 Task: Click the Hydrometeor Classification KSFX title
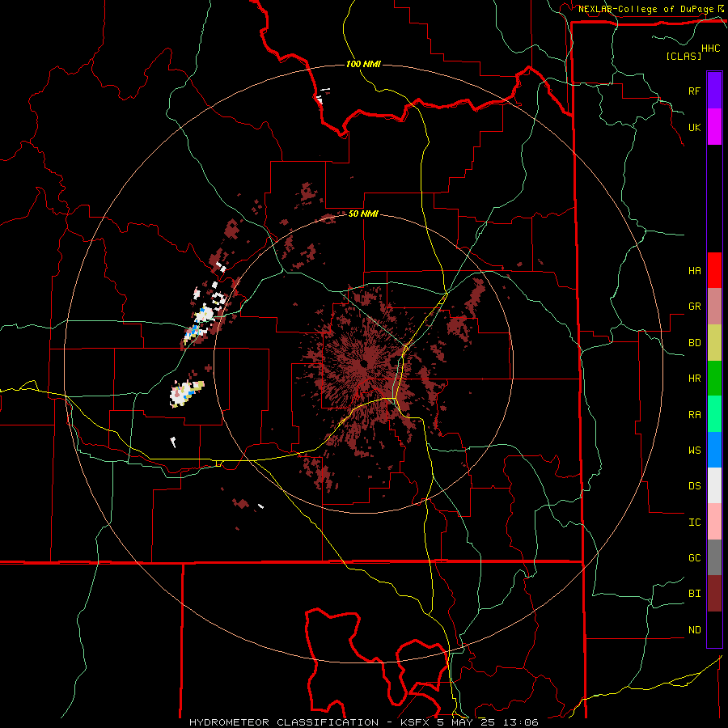click(363, 722)
